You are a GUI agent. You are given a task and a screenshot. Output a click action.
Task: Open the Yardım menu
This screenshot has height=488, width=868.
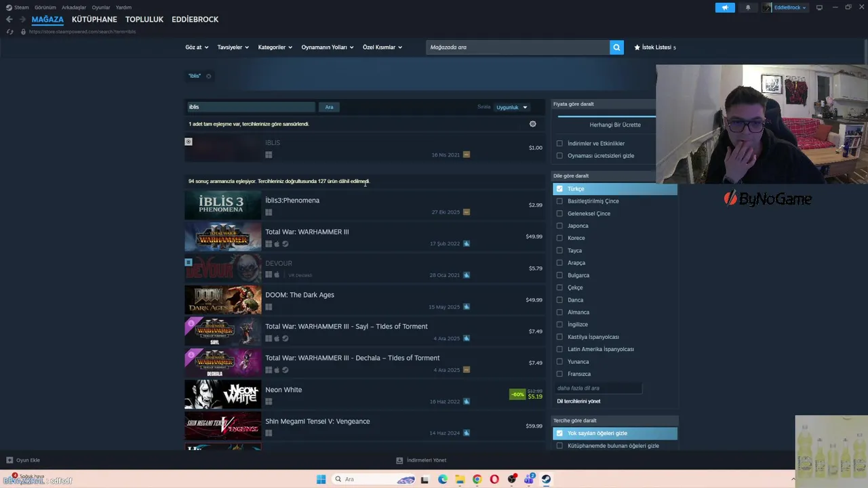click(x=123, y=7)
